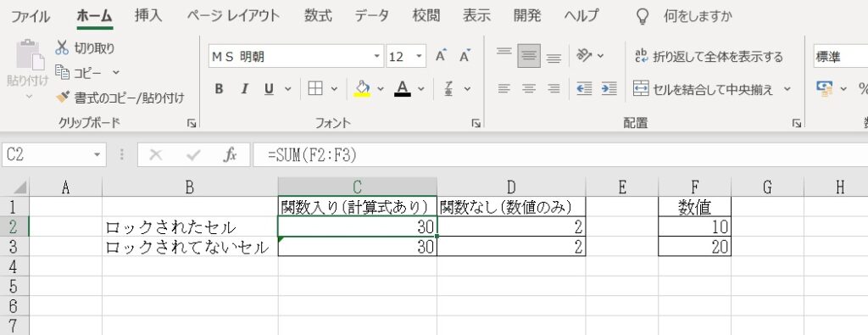Click the Cut (切り取り) scissors icon
The width and height of the screenshot is (868, 335).
click(x=61, y=48)
